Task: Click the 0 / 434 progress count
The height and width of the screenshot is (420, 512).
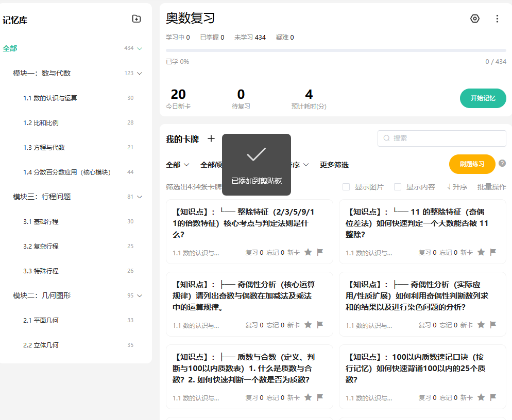Action: (496, 62)
